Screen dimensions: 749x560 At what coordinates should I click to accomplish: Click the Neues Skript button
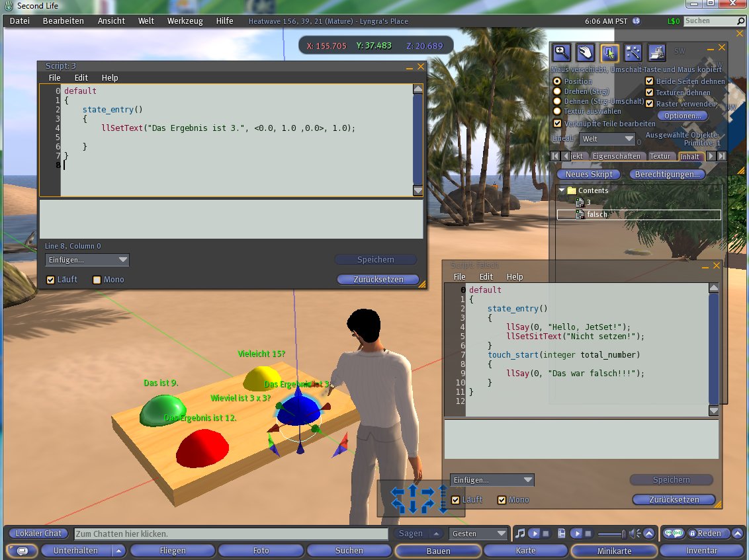click(x=588, y=175)
